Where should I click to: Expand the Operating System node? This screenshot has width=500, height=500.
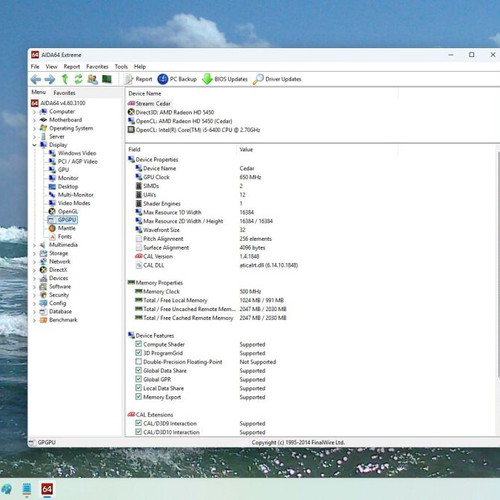(34, 128)
